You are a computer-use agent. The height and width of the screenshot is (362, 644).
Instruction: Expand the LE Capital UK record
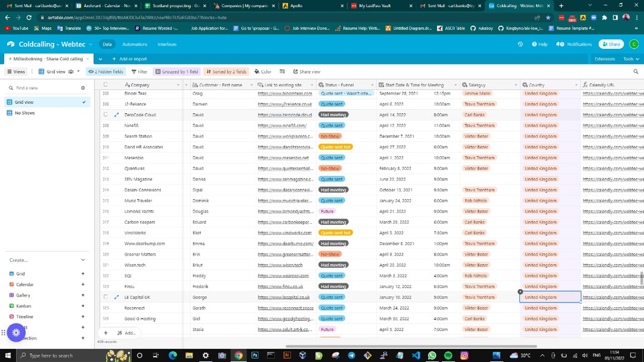(116, 297)
